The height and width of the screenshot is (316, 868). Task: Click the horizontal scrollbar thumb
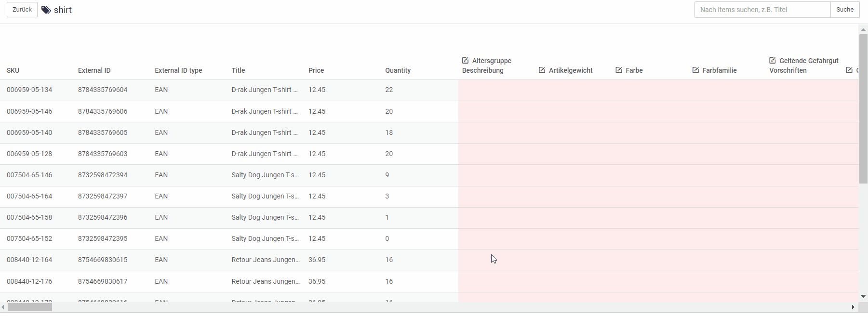click(x=30, y=307)
